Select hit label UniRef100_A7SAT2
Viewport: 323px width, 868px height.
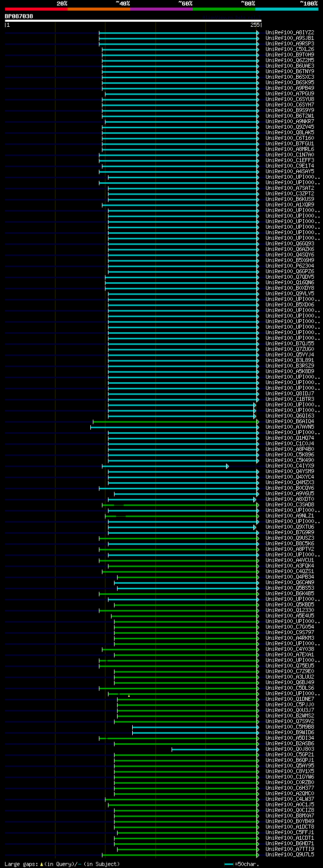click(x=290, y=188)
